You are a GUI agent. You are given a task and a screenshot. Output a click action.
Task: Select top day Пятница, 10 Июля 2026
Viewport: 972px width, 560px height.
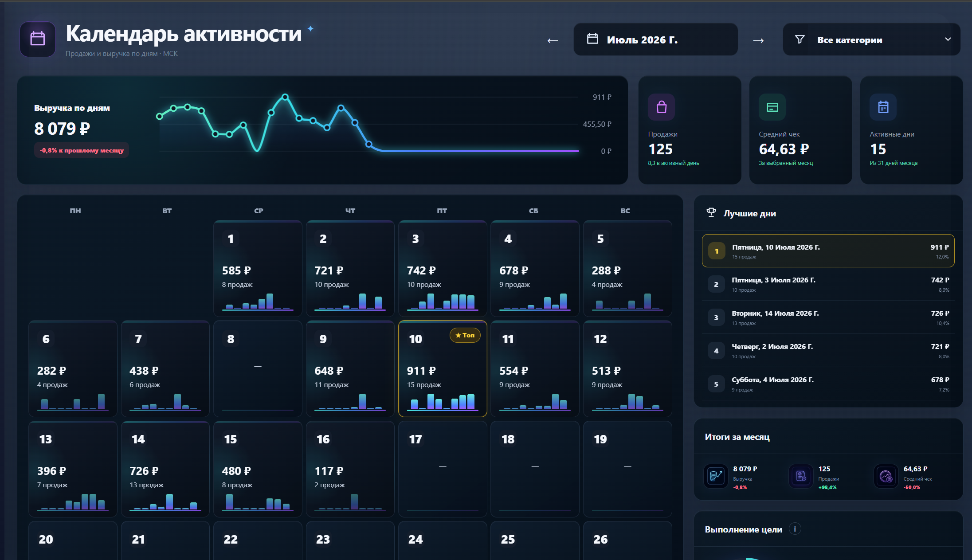pos(828,251)
